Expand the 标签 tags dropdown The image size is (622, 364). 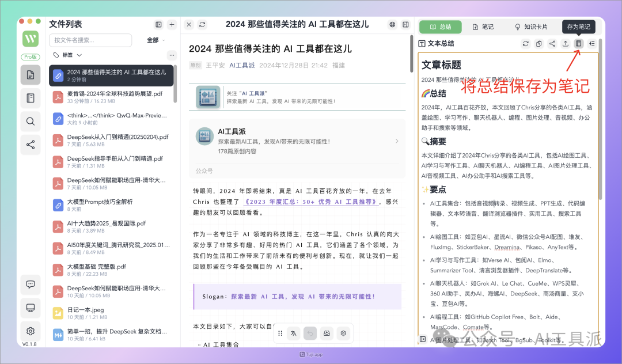pos(68,55)
